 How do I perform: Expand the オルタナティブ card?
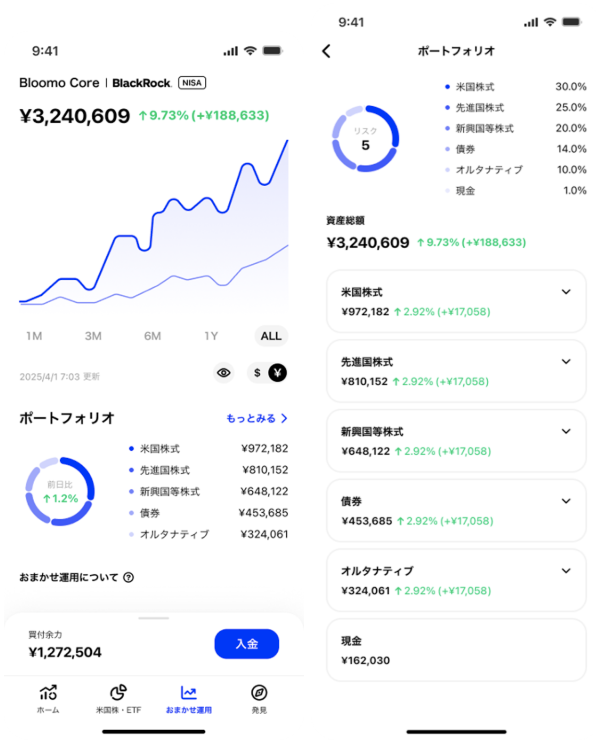[566, 571]
